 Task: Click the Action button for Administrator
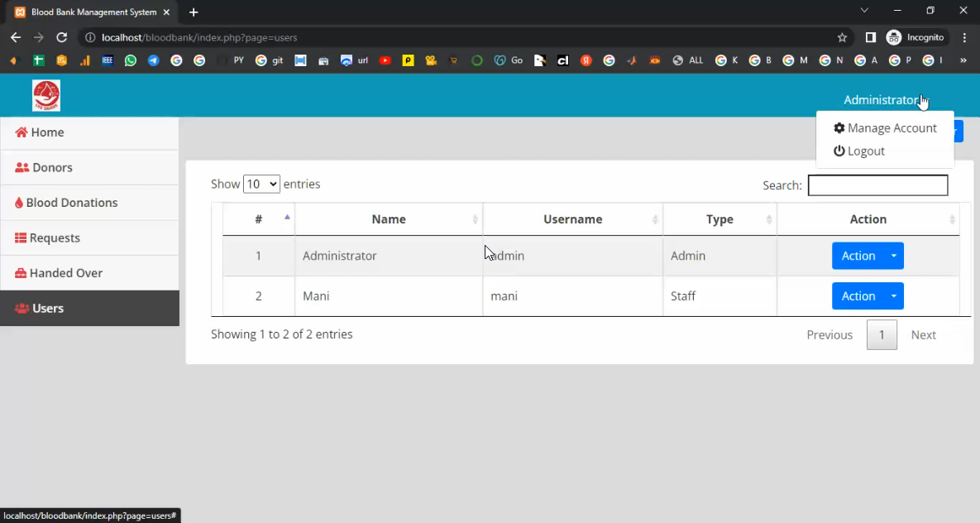click(858, 256)
